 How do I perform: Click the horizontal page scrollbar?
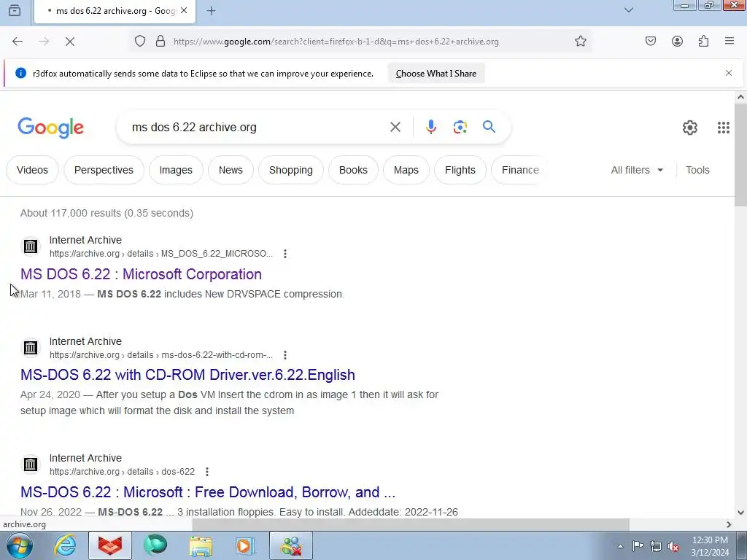coord(410,524)
